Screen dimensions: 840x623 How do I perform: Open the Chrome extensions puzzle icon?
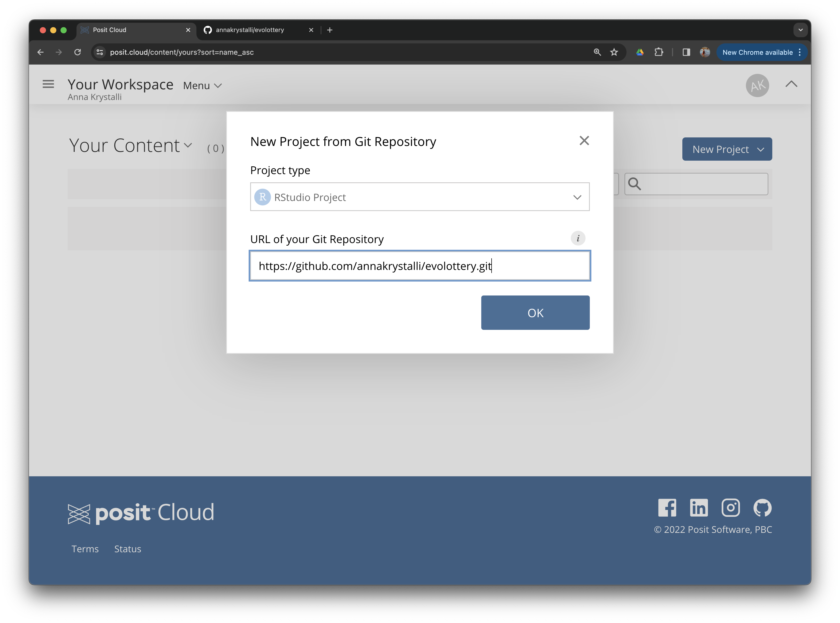[659, 52]
